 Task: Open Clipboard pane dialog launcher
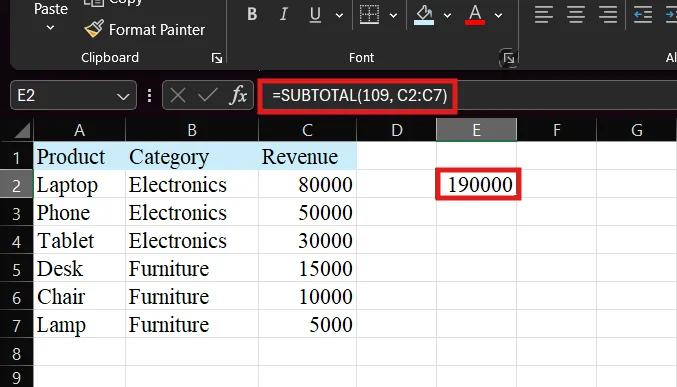tap(217, 58)
